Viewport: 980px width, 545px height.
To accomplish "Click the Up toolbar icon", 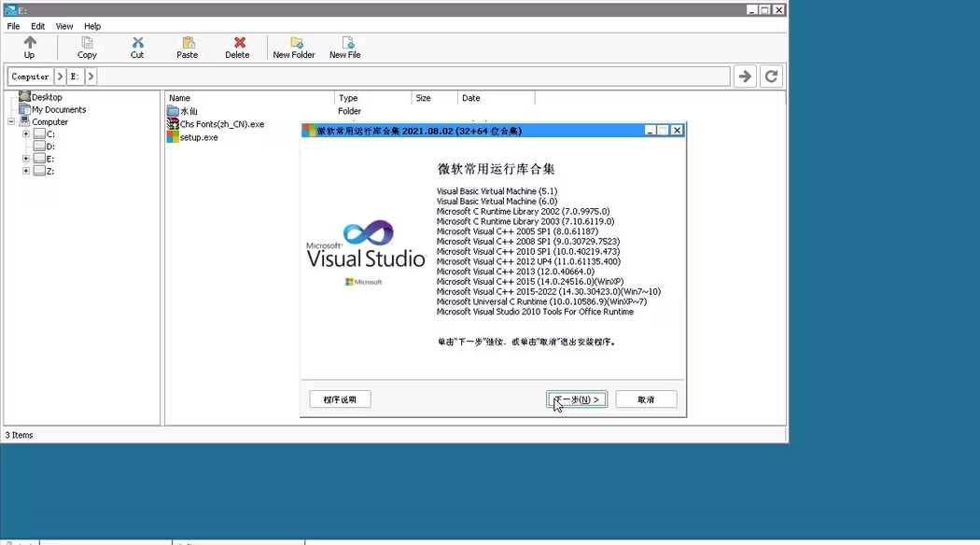I will (29, 43).
